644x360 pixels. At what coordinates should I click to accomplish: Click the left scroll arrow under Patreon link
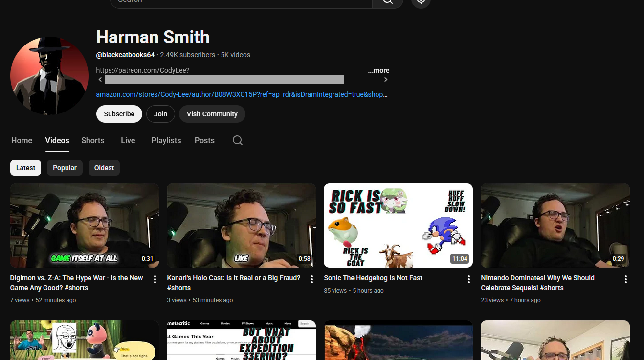(100, 79)
